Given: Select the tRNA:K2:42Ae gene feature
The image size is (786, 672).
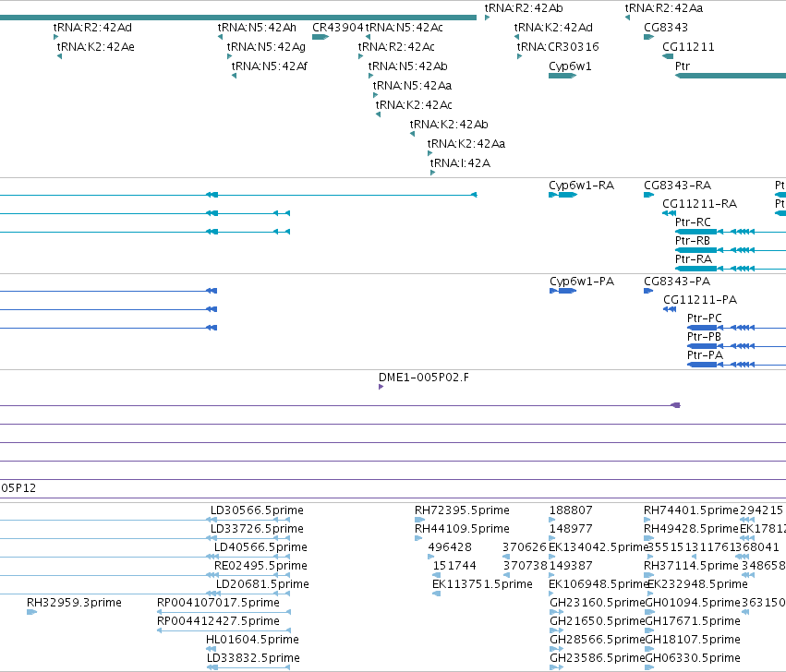Looking at the screenshot, I should [x=60, y=56].
